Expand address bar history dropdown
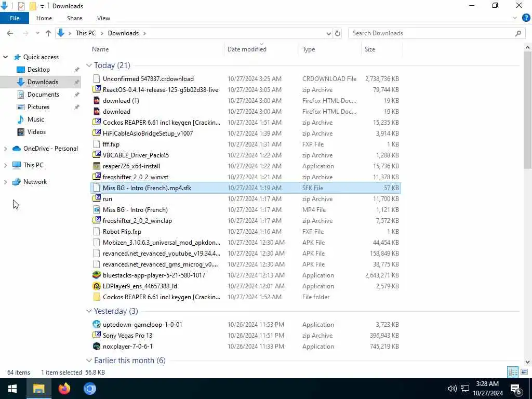The image size is (532, 399). click(x=328, y=33)
